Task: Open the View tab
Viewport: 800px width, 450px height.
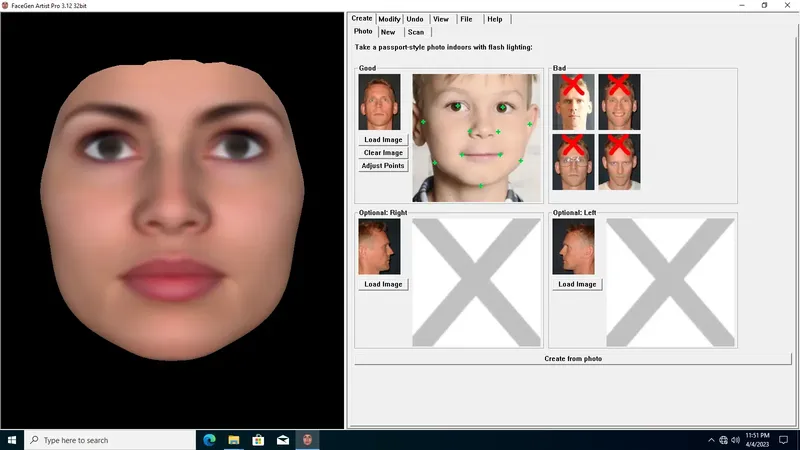Action: [x=441, y=19]
